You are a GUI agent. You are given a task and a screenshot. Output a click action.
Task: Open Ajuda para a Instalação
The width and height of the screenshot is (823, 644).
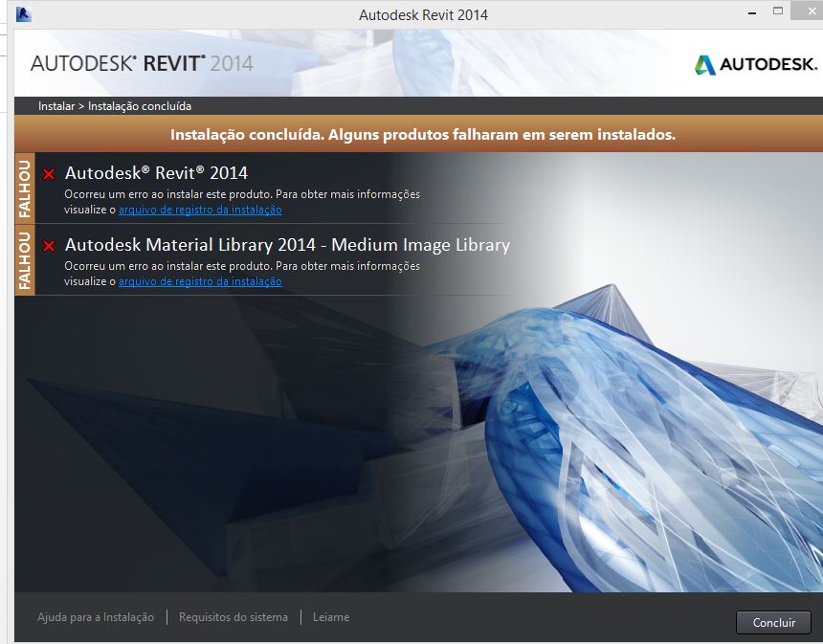pos(96,617)
